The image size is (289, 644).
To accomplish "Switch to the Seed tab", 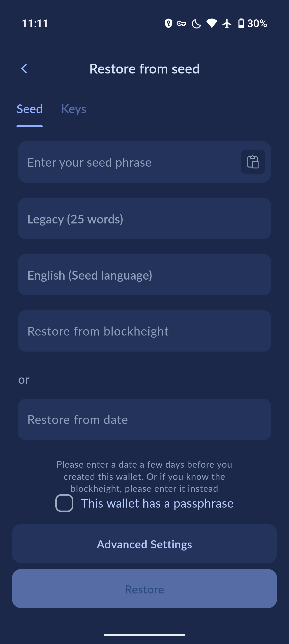I will [x=30, y=109].
